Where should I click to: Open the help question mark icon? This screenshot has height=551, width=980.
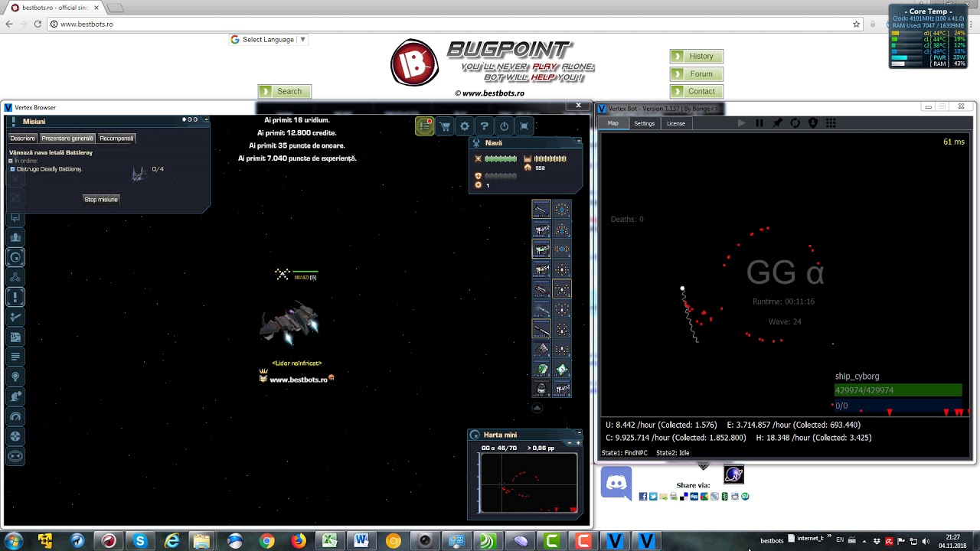(484, 126)
